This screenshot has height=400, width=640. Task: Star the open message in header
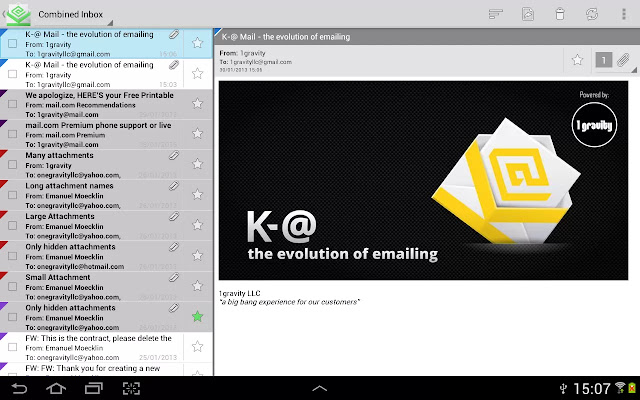point(577,60)
